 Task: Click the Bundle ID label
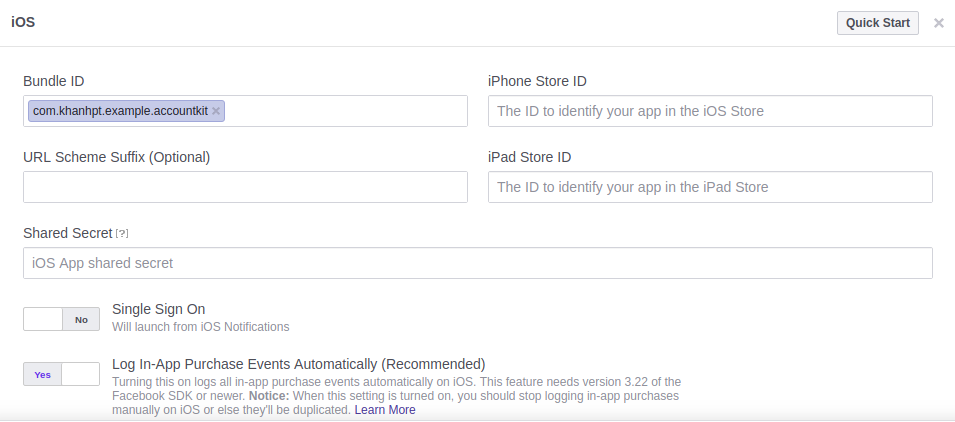point(59,81)
